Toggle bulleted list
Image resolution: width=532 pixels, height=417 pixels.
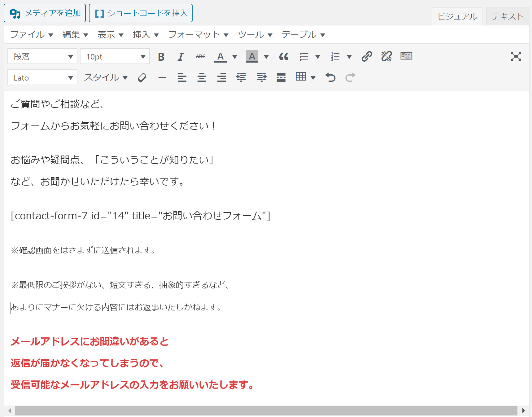(304, 57)
